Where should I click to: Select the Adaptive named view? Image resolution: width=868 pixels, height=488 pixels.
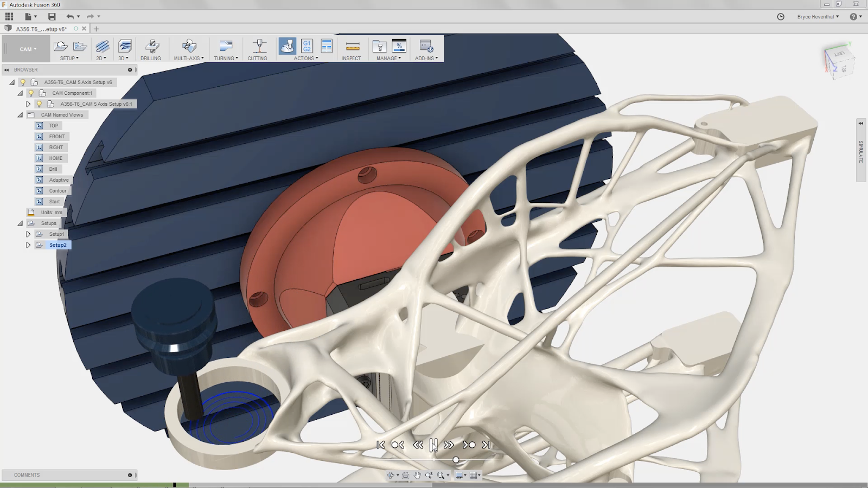point(59,180)
